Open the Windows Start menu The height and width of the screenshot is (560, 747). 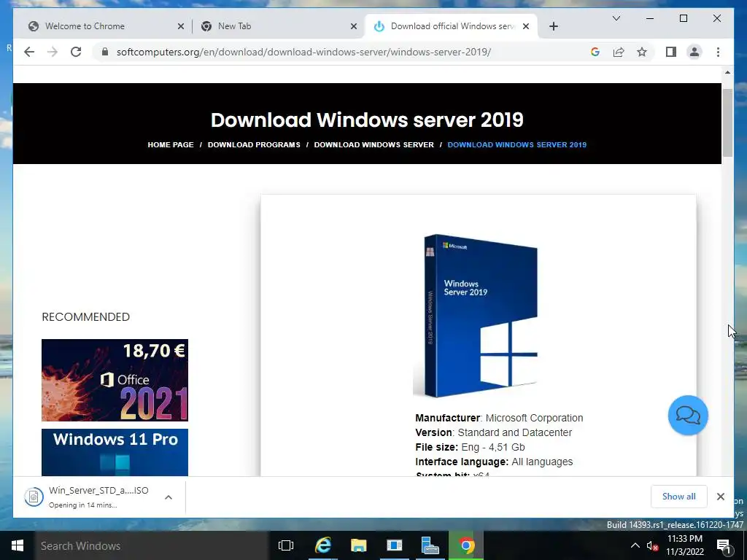pos(18,545)
